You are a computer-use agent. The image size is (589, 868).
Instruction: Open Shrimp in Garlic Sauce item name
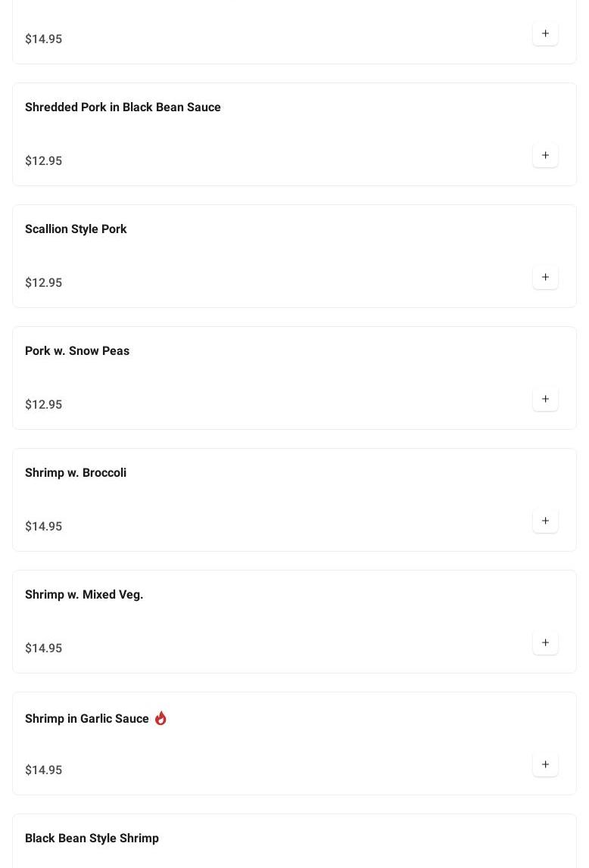coord(87,719)
